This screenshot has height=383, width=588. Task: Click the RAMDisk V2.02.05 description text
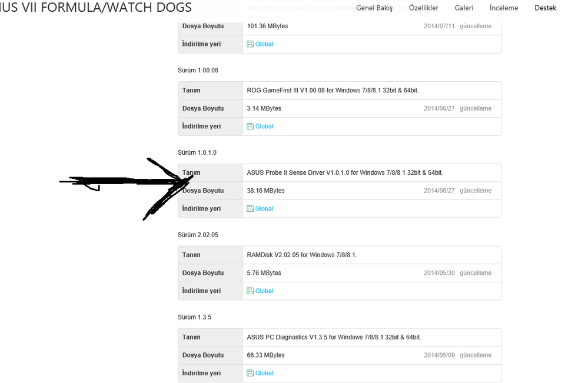(302, 255)
